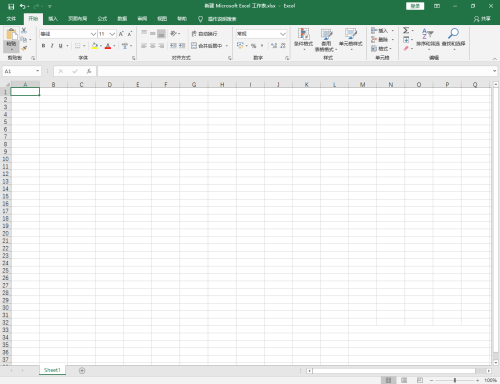This screenshot has width=500, height=384.
Task: Decrease indent in alignment group
Action: (173, 46)
